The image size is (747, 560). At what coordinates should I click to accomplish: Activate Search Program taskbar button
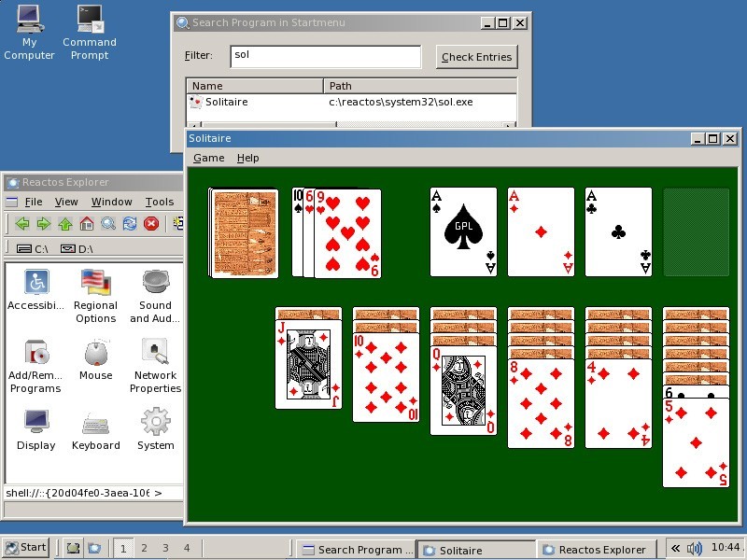click(357, 550)
